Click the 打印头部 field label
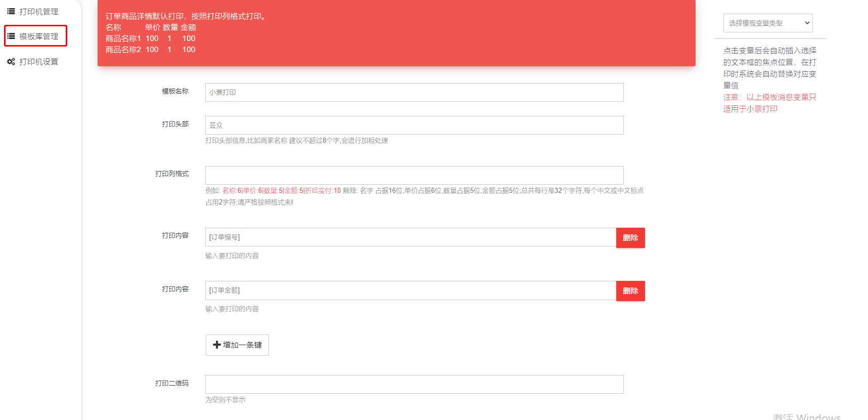 click(x=175, y=124)
